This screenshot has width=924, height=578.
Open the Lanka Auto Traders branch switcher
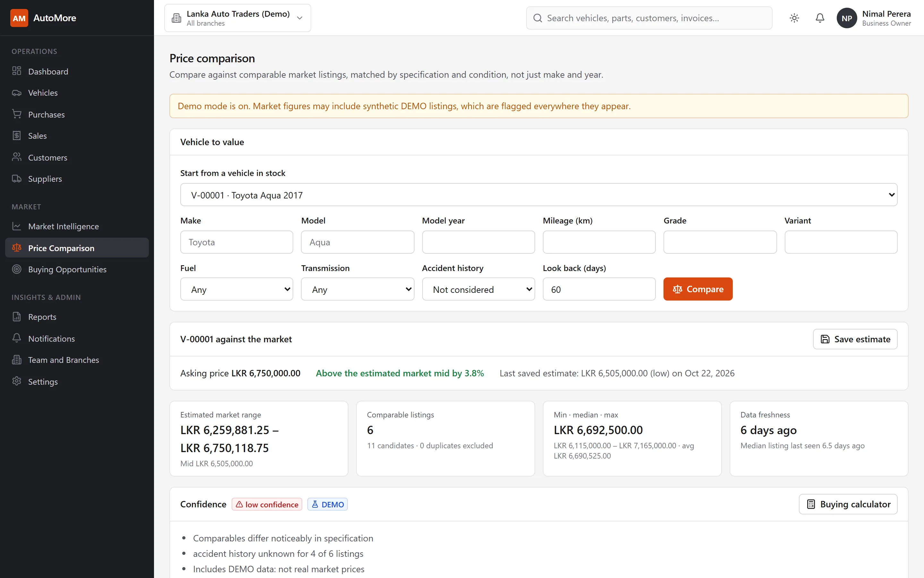coord(237,18)
